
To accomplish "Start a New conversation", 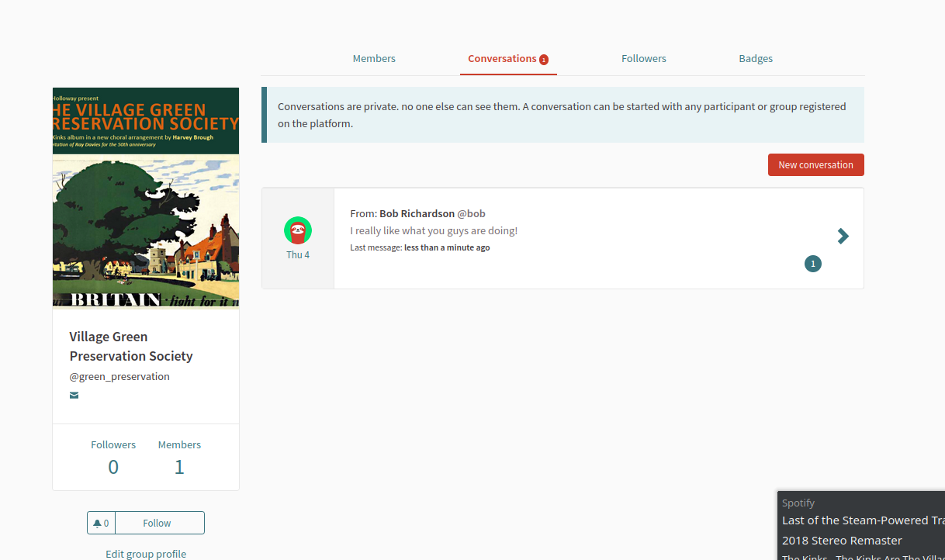I will [815, 164].
